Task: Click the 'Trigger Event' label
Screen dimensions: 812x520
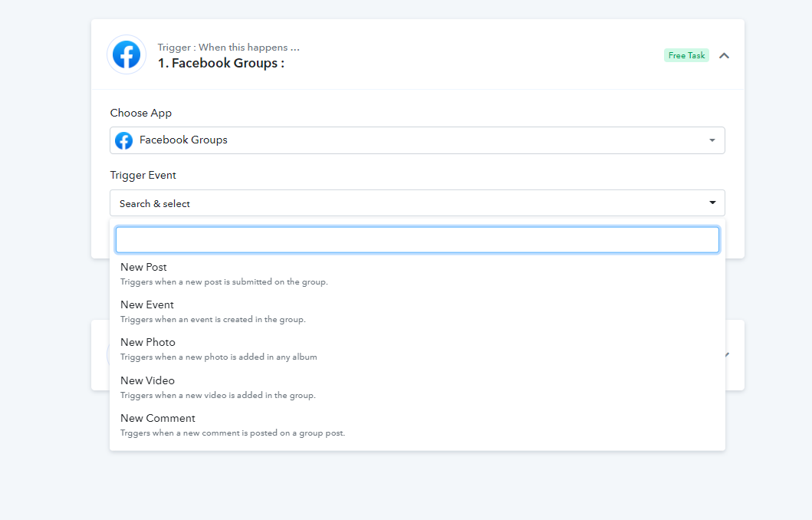Action: click(x=143, y=175)
